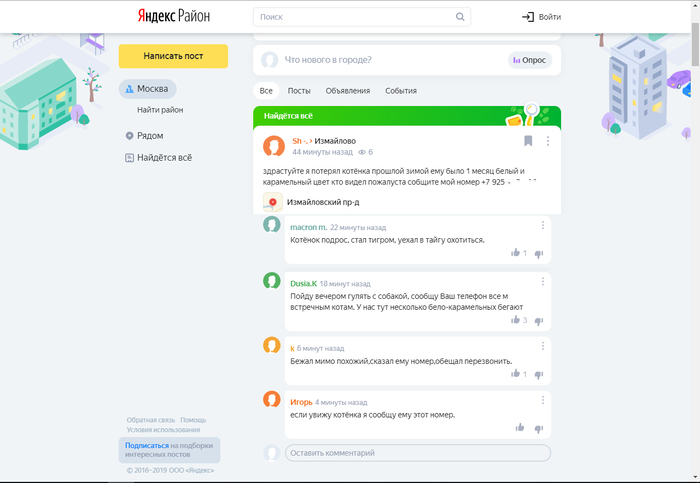Dislike Dusia.K's comment with thumbs down
The width and height of the screenshot is (700, 483).
click(539, 321)
